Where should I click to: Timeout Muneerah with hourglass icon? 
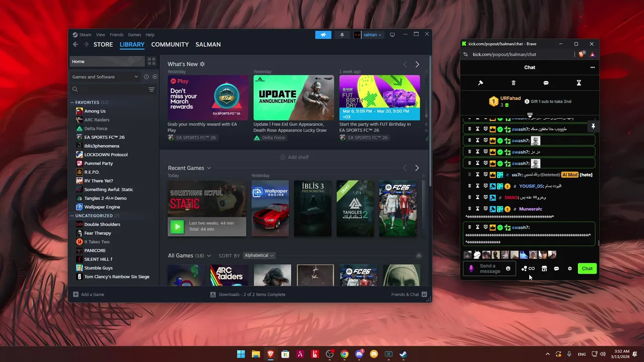point(477,209)
